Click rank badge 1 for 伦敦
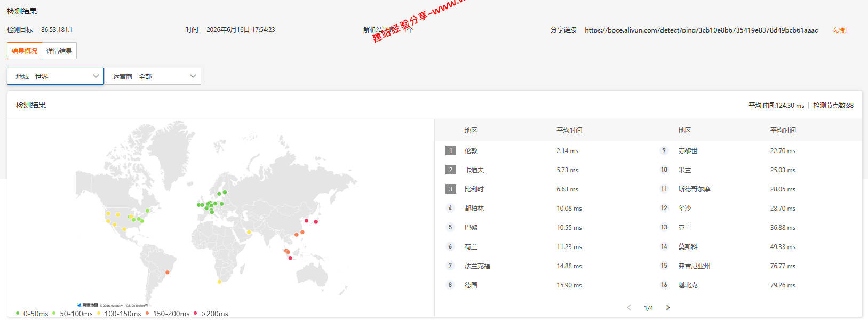The image size is (868, 320). click(451, 150)
